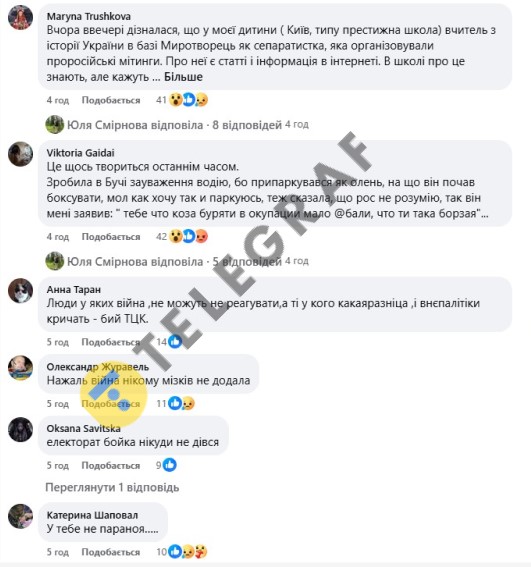View the 10 reactions on Катерина Шаповал's comment
Image resolution: width=531 pixels, height=567 pixels.
click(182, 552)
